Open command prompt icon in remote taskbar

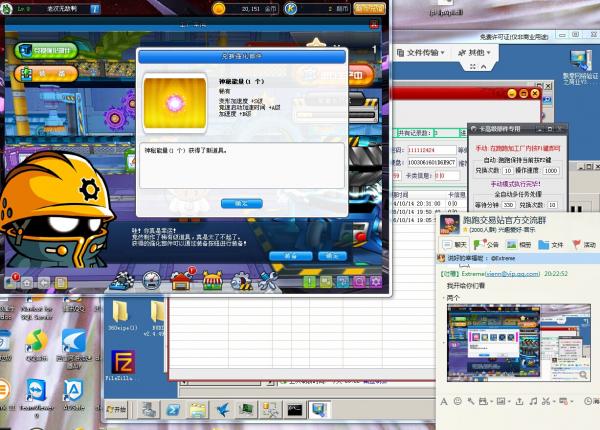click(295, 410)
